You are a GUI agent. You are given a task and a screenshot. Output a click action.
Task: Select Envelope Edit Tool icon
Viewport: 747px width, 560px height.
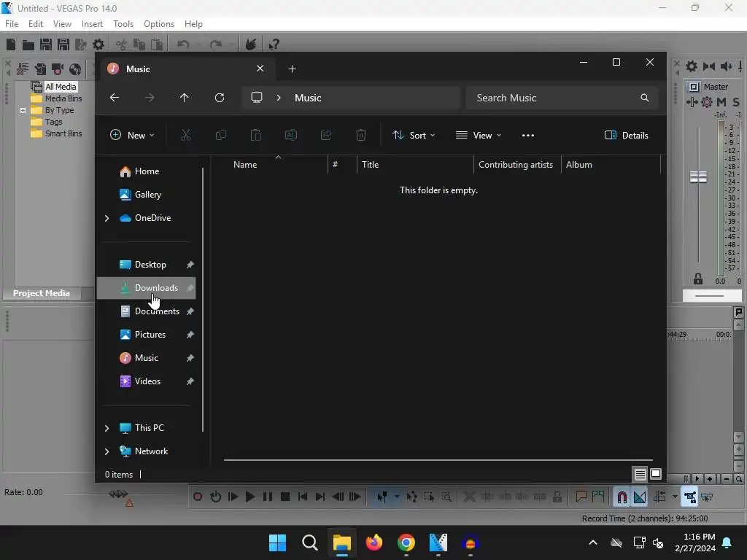coord(412,497)
